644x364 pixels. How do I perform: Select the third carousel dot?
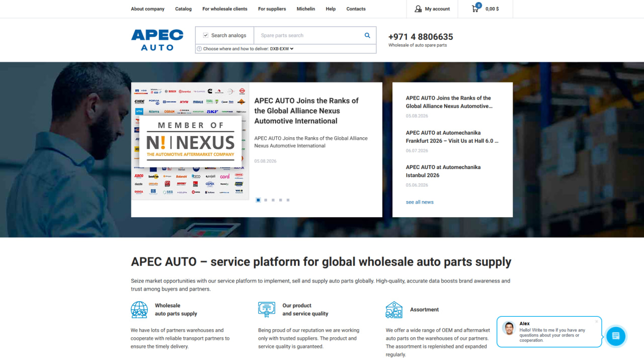pyautogui.click(x=273, y=200)
